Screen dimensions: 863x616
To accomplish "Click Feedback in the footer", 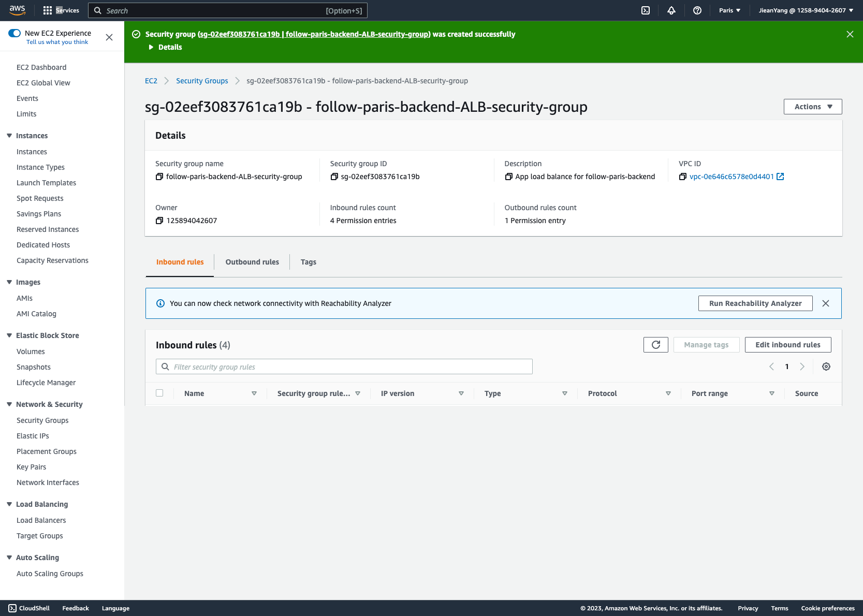I will 76,608.
